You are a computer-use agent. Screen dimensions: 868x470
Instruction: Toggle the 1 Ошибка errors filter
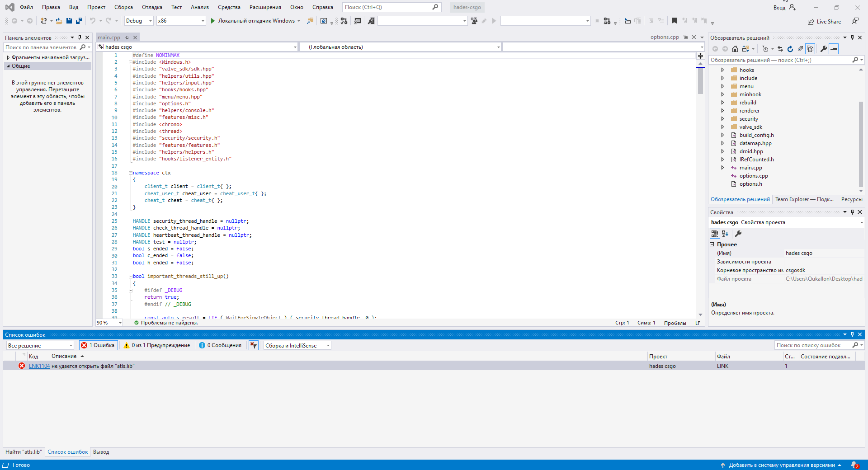[98, 345]
